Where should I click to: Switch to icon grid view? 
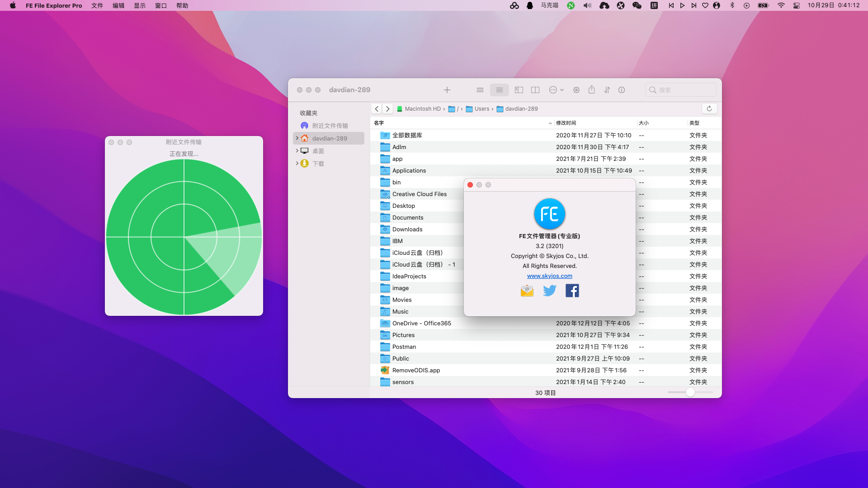pos(480,90)
